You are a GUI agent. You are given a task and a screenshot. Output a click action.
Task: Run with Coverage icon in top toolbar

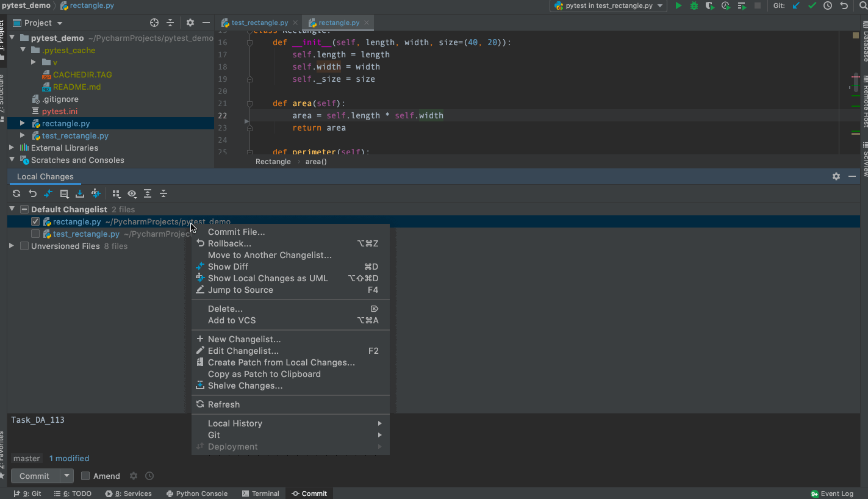(x=710, y=5)
